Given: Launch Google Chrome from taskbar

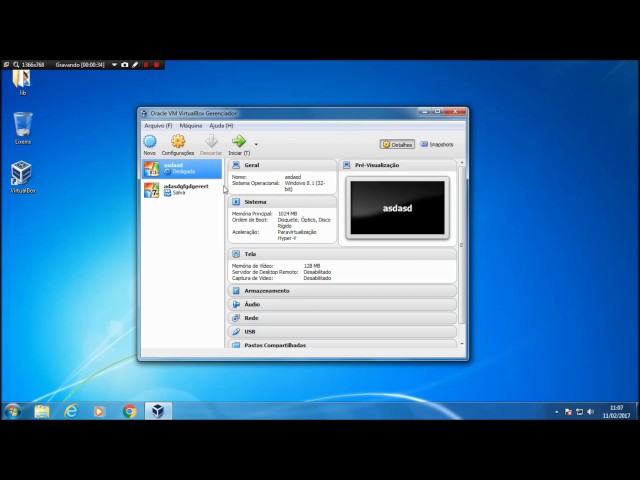Looking at the screenshot, I should point(129,411).
